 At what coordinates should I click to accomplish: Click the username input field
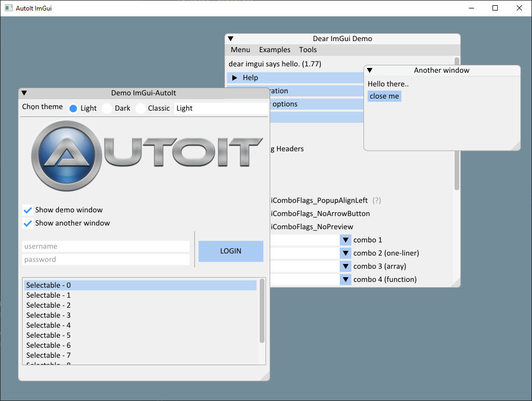click(x=106, y=246)
